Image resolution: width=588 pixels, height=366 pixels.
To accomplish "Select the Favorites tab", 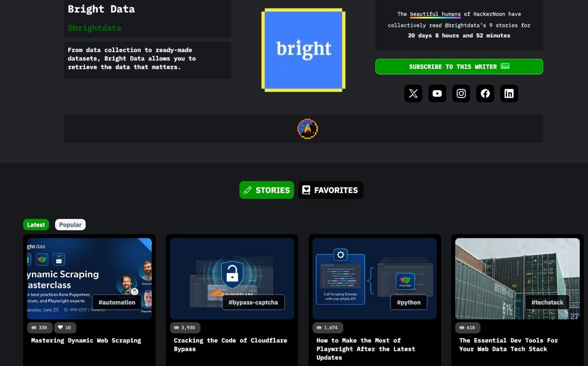I will click(x=330, y=190).
